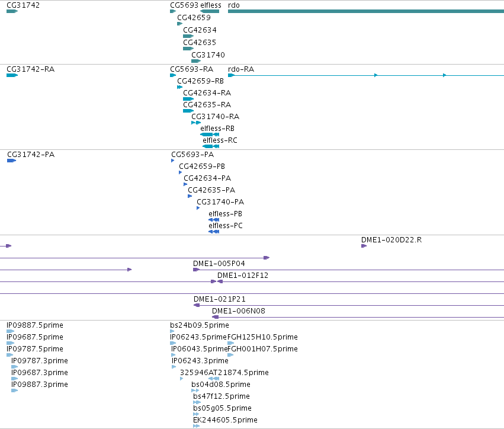Select the CG31742 gene label

click(23, 5)
